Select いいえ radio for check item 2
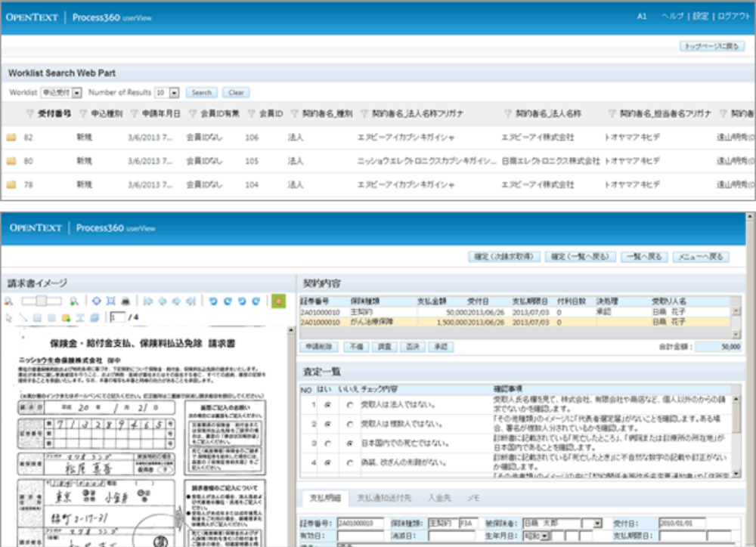 [350, 425]
